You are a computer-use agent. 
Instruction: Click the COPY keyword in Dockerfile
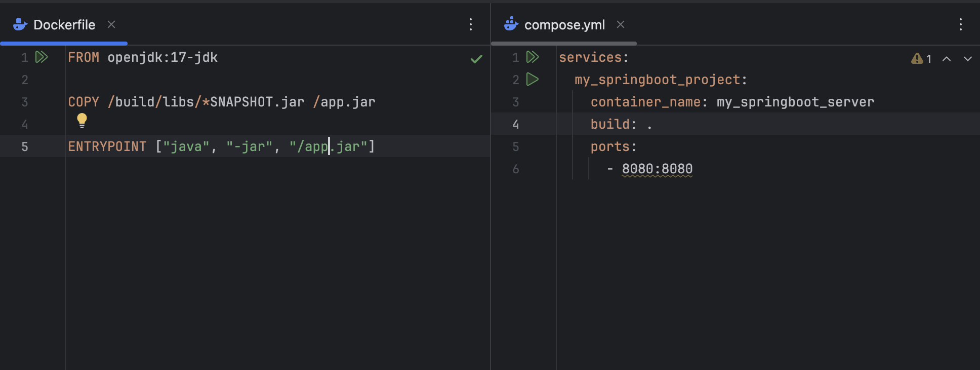(x=84, y=102)
